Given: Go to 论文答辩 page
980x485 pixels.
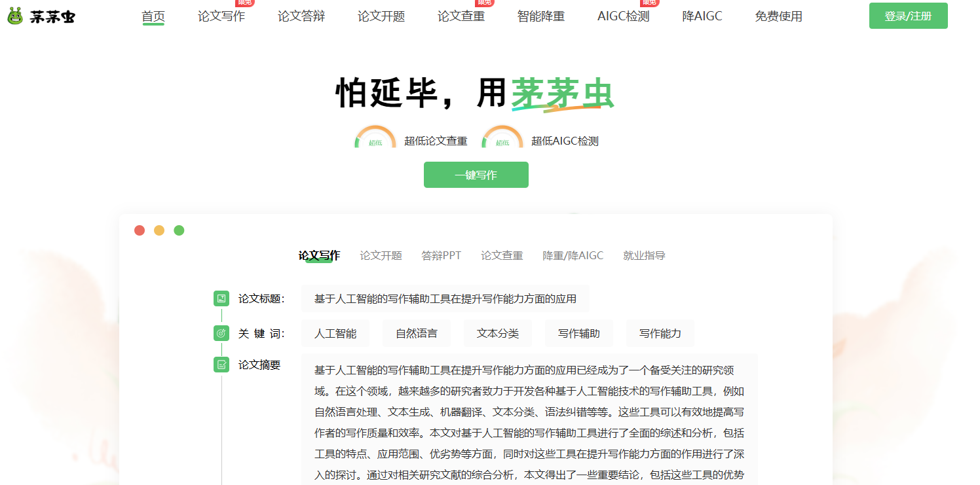Looking at the screenshot, I should pos(301,16).
